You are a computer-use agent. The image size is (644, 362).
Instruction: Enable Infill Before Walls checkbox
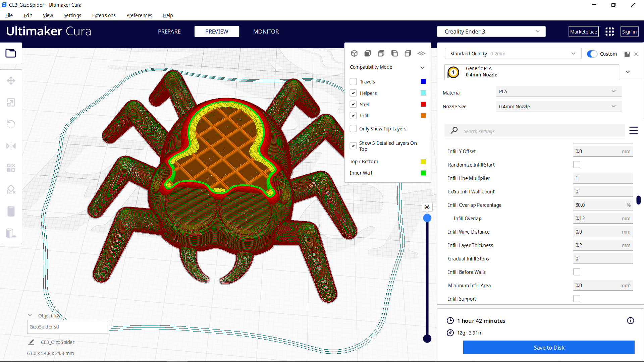pos(577,272)
